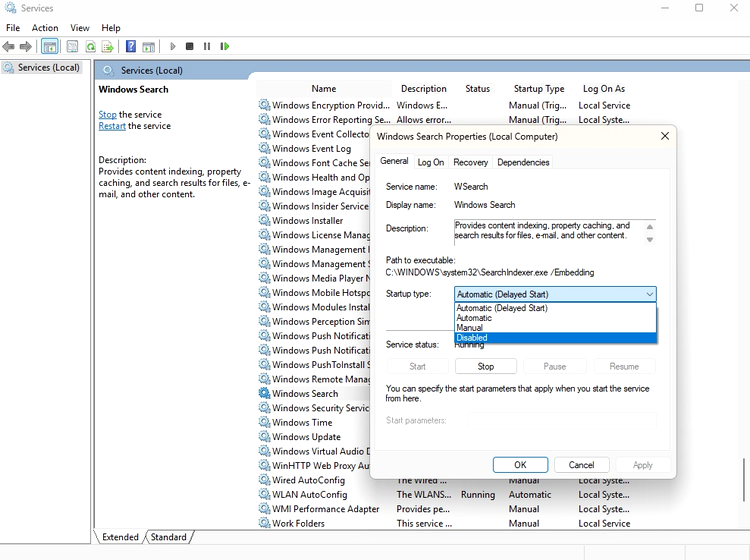Image resolution: width=750 pixels, height=560 pixels.
Task: Open the Startup type combo box
Action: tap(555, 294)
